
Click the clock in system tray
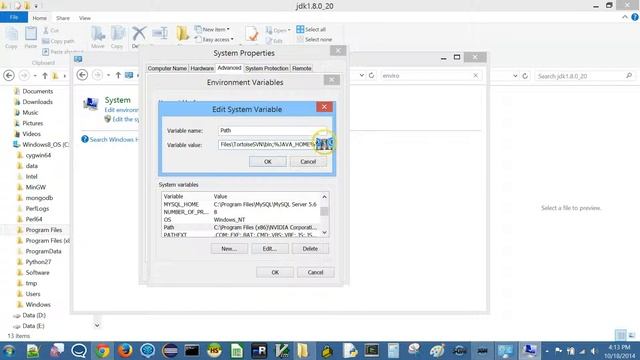(x=619, y=351)
